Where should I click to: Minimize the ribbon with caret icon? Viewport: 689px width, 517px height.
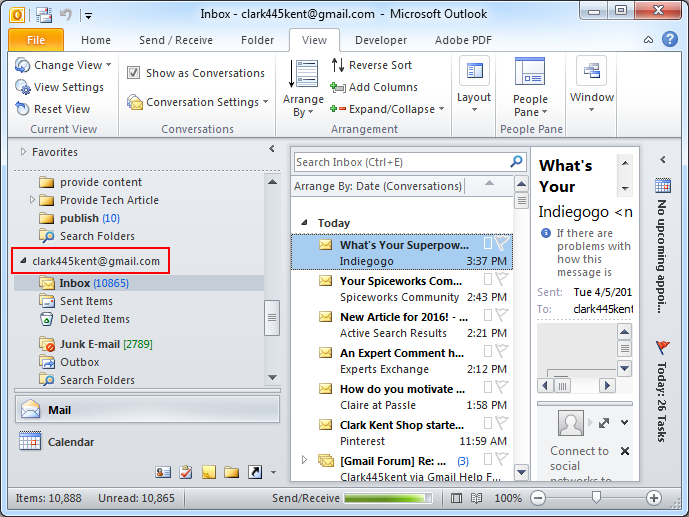648,40
